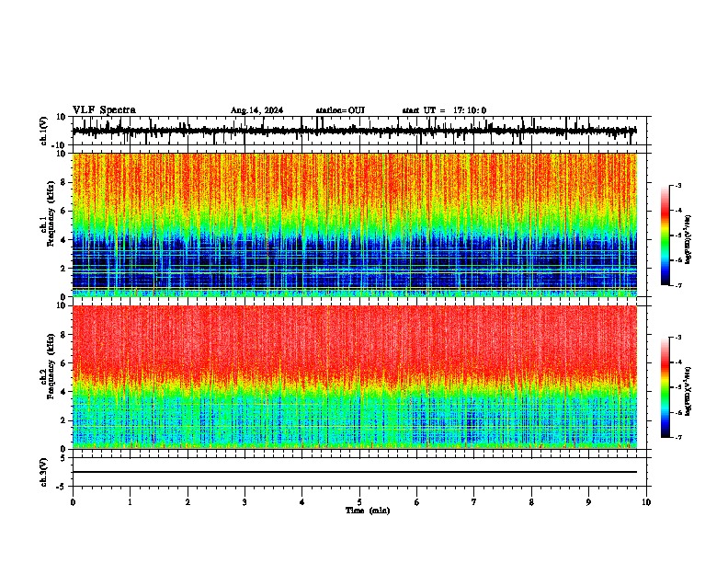The image size is (728, 563).
Task: Click inside the ch.1 spectrogram panel
Action: pyautogui.click(x=355, y=224)
